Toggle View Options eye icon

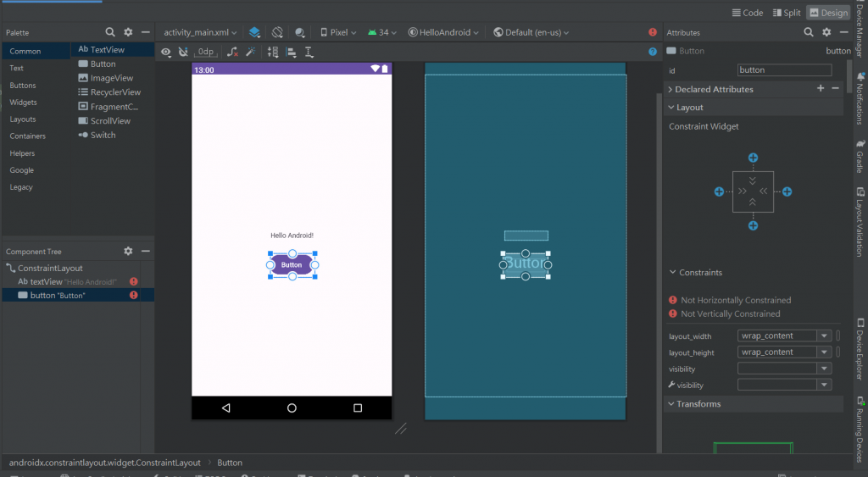[166, 52]
